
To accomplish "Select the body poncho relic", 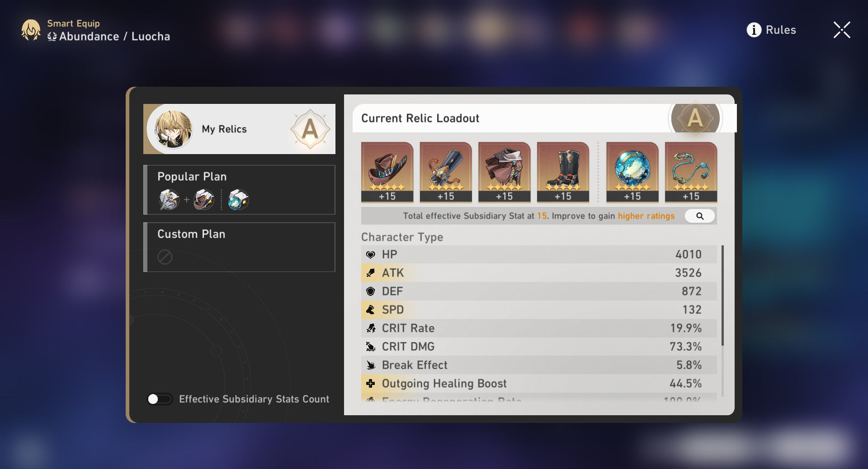I will (x=504, y=172).
